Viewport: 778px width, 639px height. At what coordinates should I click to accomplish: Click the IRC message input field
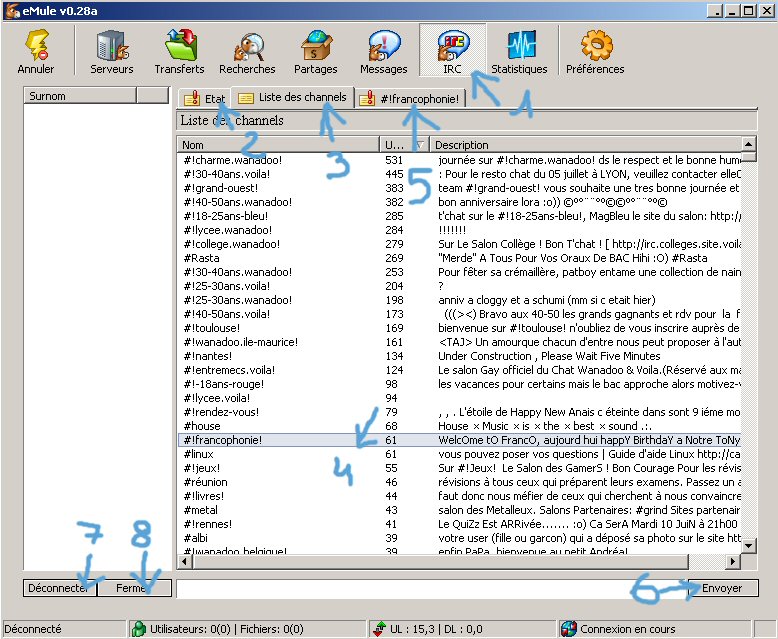point(431,588)
